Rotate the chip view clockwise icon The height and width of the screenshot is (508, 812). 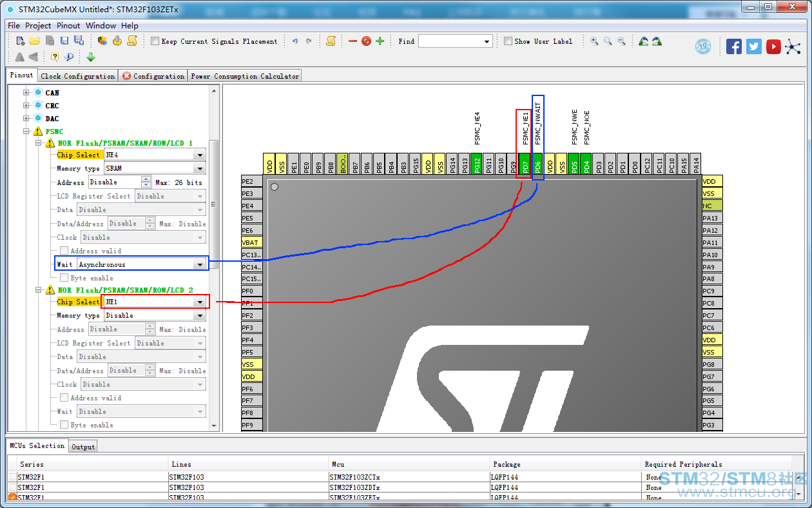tap(657, 41)
